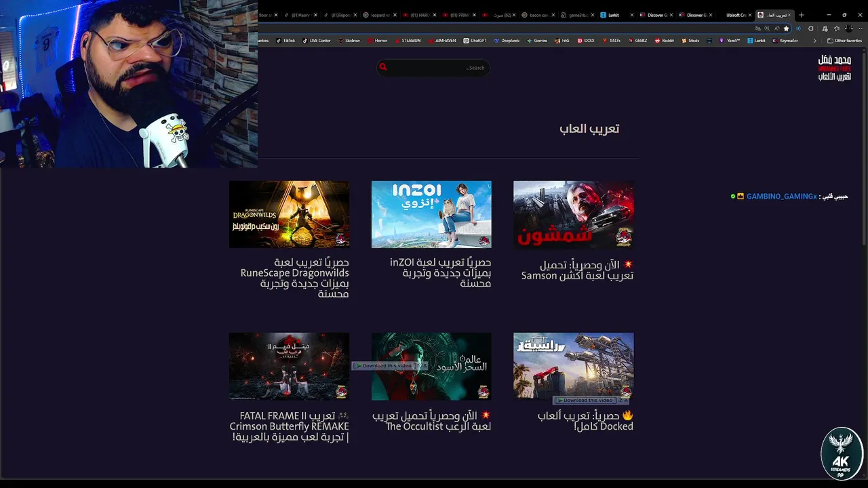Click the read aloud A icon
Screen dimensions: 868x488
point(776,28)
